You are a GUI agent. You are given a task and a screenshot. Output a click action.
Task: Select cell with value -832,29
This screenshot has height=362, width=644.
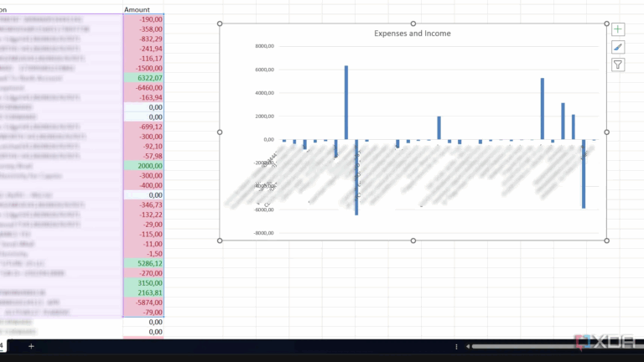[x=143, y=39]
